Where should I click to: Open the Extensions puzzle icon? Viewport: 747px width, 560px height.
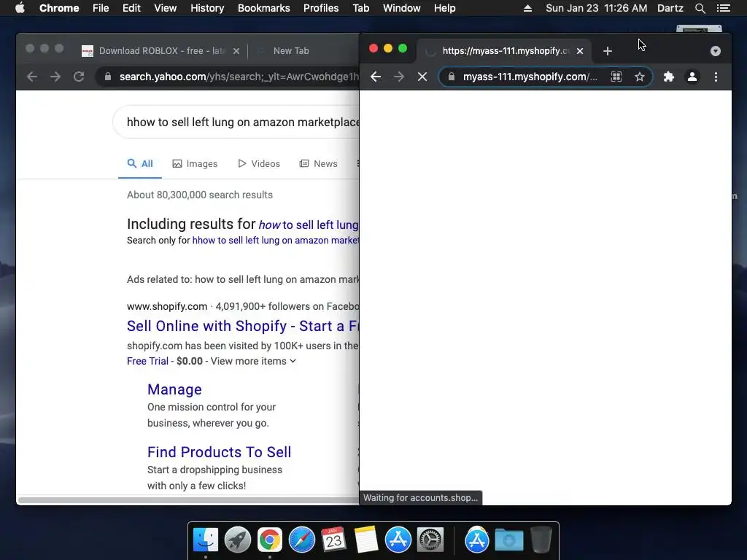pos(669,77)
